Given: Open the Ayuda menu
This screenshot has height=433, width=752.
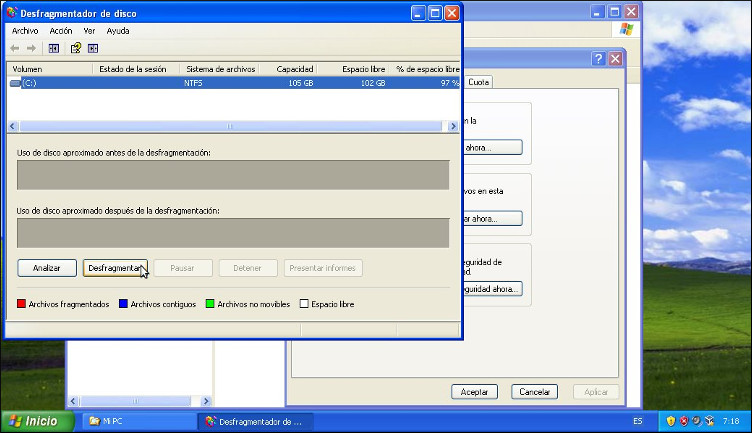Looking at the screenshot, I should [118, 31].
